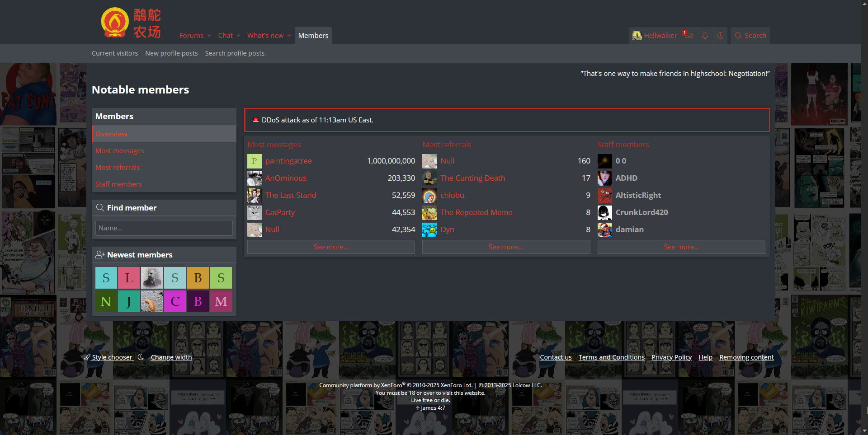Viewport: 868px width, 435px height.
Task: Click the site logo with the flame emblem
Action: 131,23
